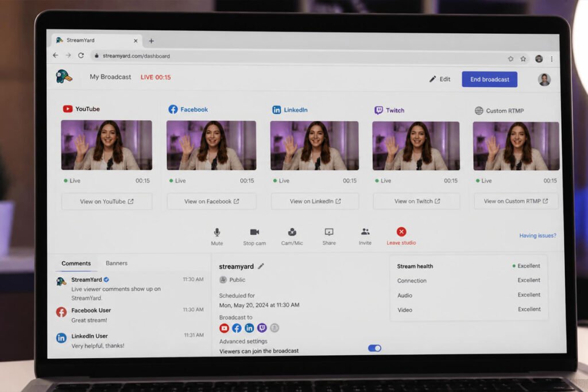Click the Facebook icon under Broadcast to

[x=237, y=328]
